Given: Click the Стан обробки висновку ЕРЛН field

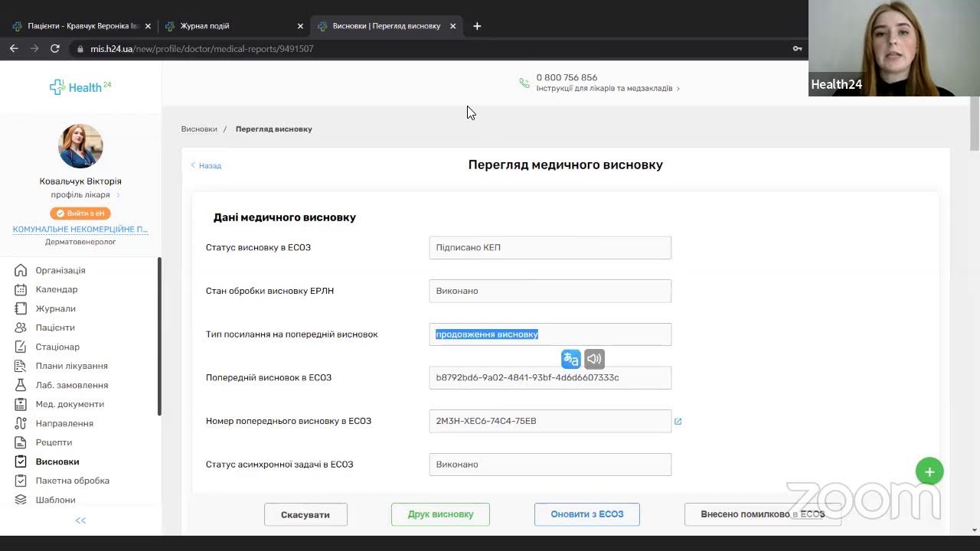Looking at the screenshot, I should (x=550, y=291).
